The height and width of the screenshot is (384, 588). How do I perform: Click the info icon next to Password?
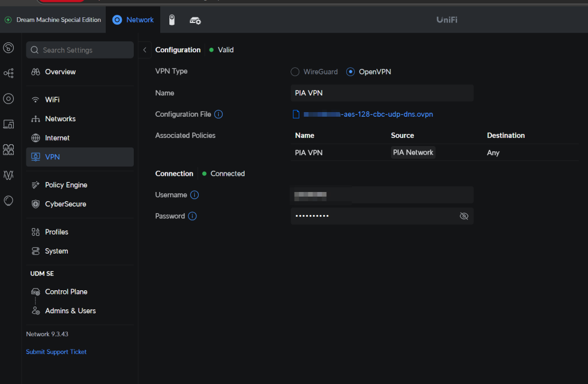(192, 216)
